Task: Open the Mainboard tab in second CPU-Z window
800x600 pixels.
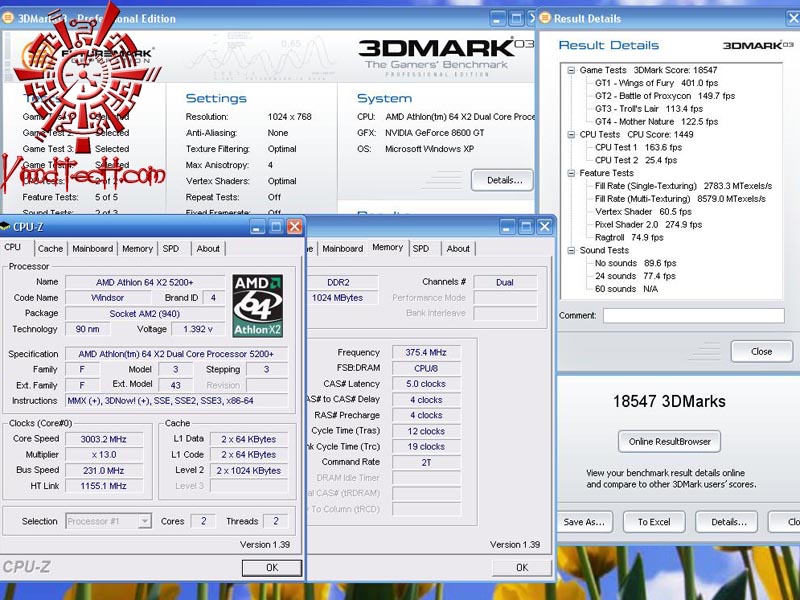Action: [342, 248]
